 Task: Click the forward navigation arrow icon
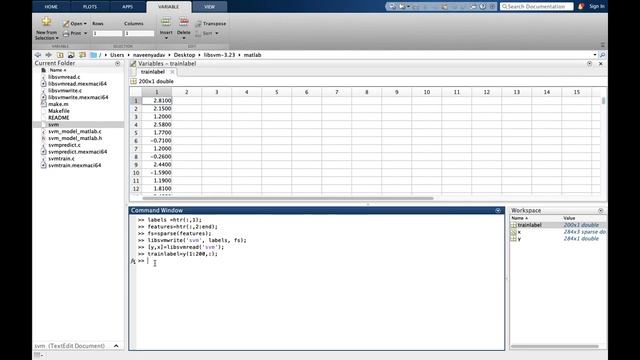[49, 55]
